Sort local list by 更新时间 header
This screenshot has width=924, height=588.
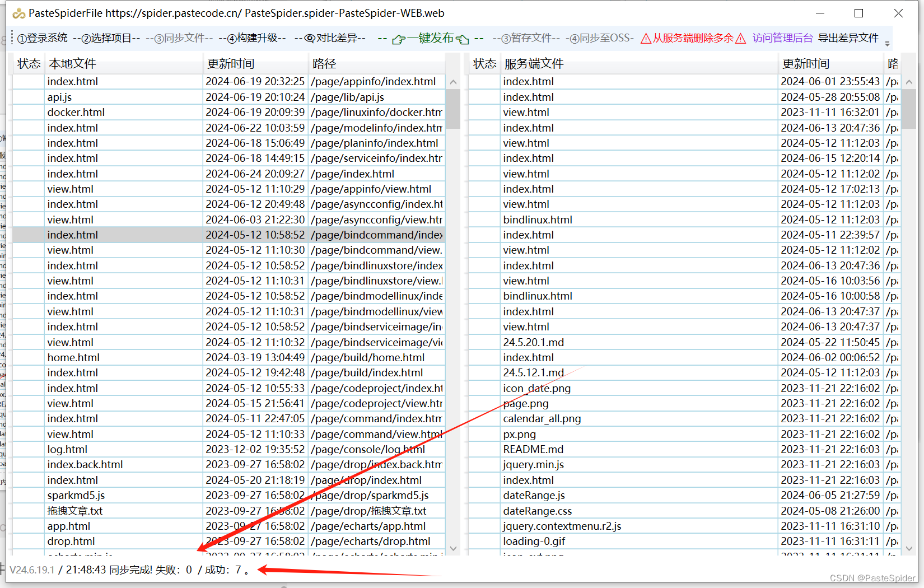click(255, 64)
